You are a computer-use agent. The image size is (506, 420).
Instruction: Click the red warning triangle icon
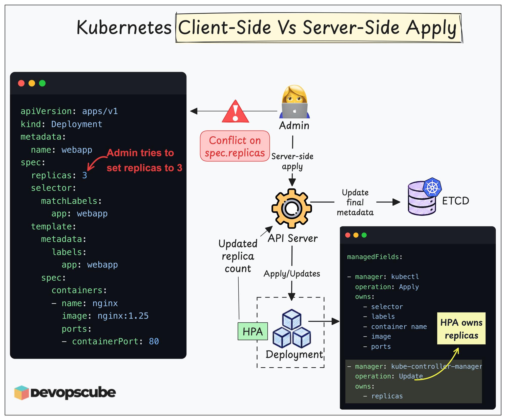click(x=236, y=111)
